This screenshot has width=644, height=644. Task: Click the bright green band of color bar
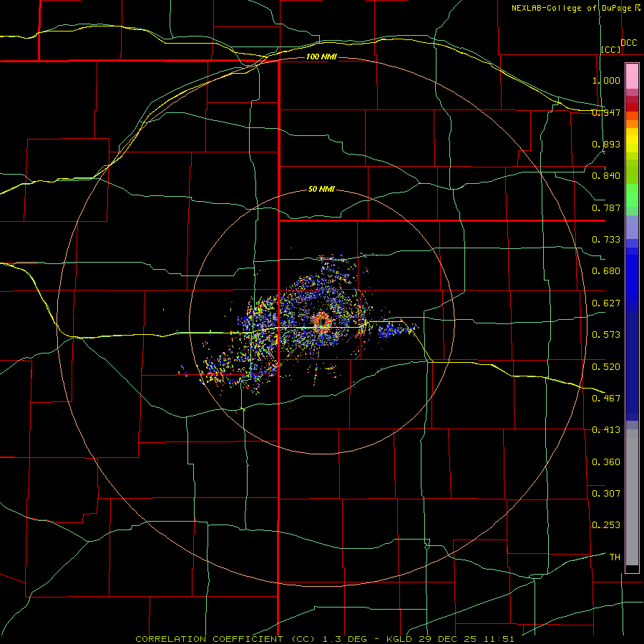tap(632, 195)
